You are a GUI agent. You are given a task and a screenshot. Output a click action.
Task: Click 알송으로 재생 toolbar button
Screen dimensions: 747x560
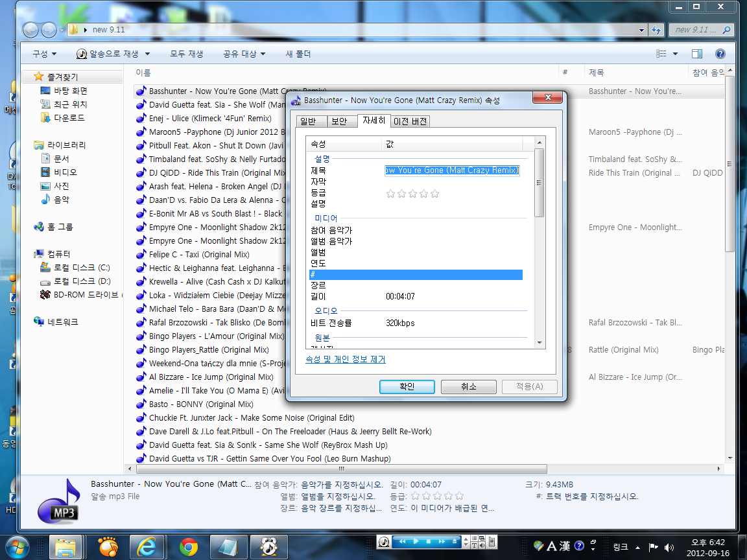[x=108, y=54]
